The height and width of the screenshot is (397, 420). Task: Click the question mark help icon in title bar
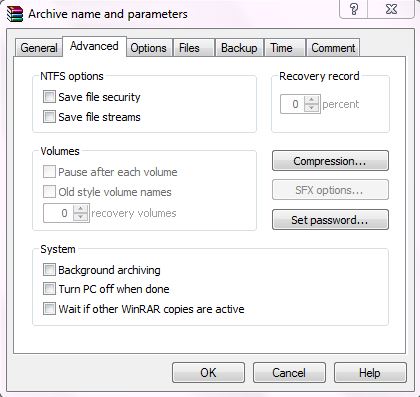353,9
